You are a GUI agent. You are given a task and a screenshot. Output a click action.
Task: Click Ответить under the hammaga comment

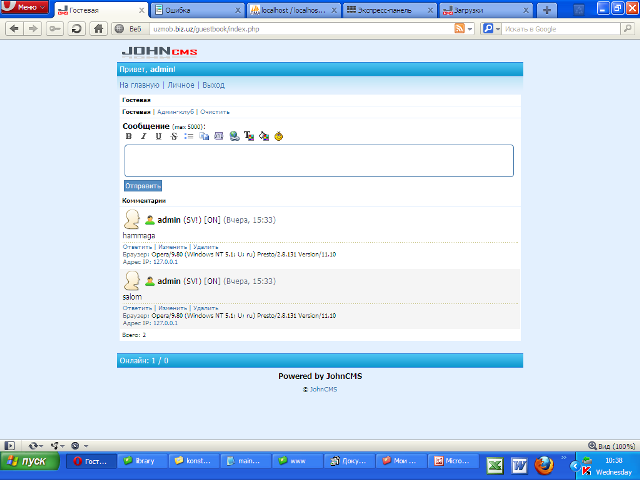tap(137, 247)
